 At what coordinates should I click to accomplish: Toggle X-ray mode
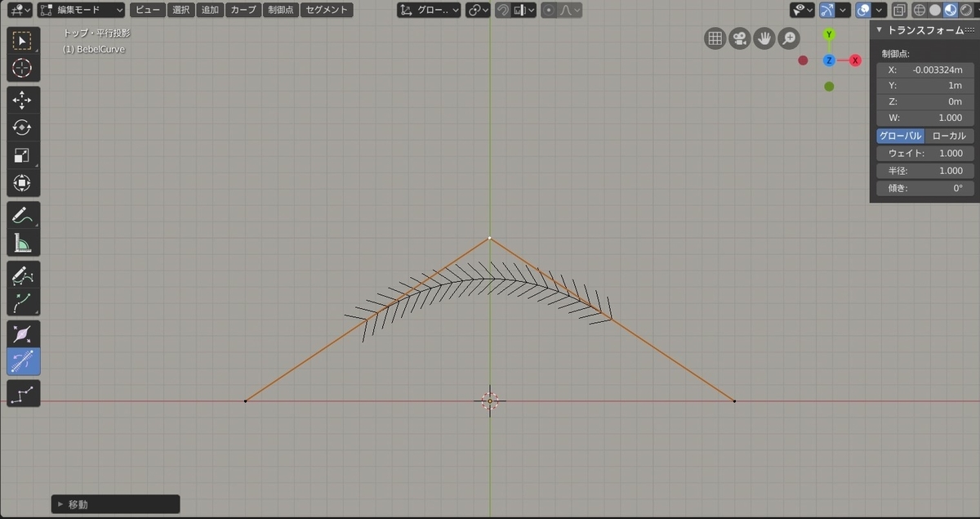pos(899,11)
